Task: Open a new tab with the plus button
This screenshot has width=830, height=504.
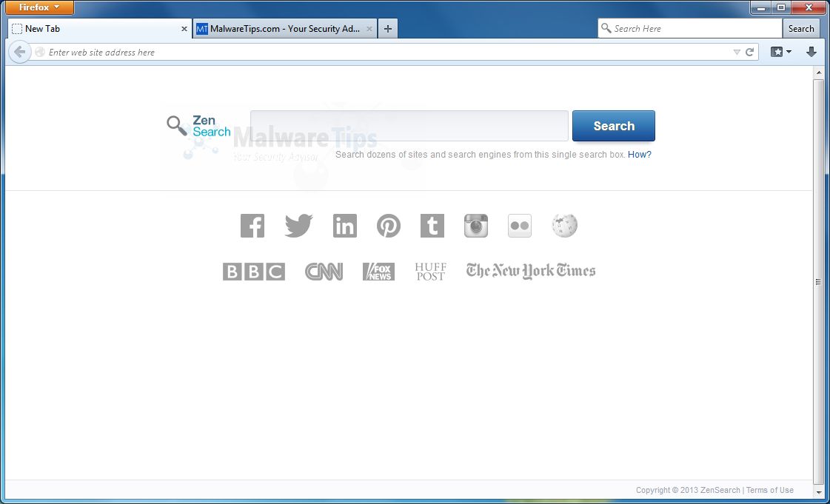Action: 388,29
